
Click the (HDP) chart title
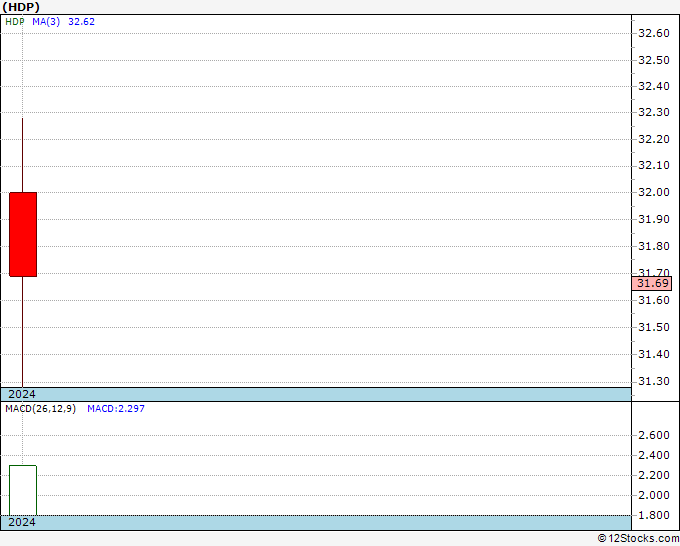coord(21,7)
